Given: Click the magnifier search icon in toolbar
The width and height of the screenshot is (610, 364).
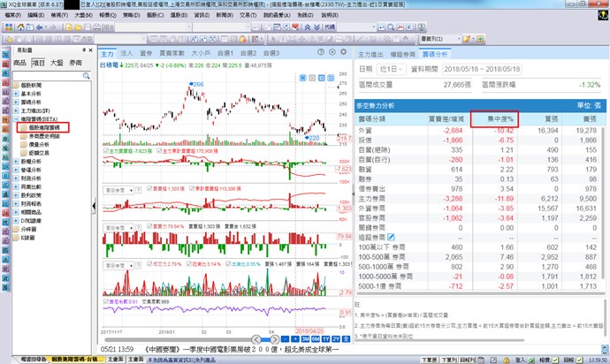Looking at the screenshot, I should (391, 27).
